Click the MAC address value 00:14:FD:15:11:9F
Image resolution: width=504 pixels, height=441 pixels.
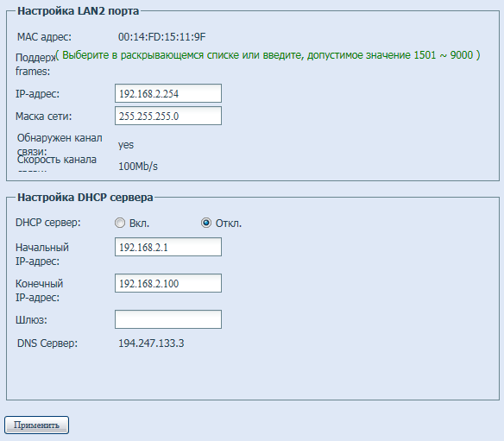(161, 37)
